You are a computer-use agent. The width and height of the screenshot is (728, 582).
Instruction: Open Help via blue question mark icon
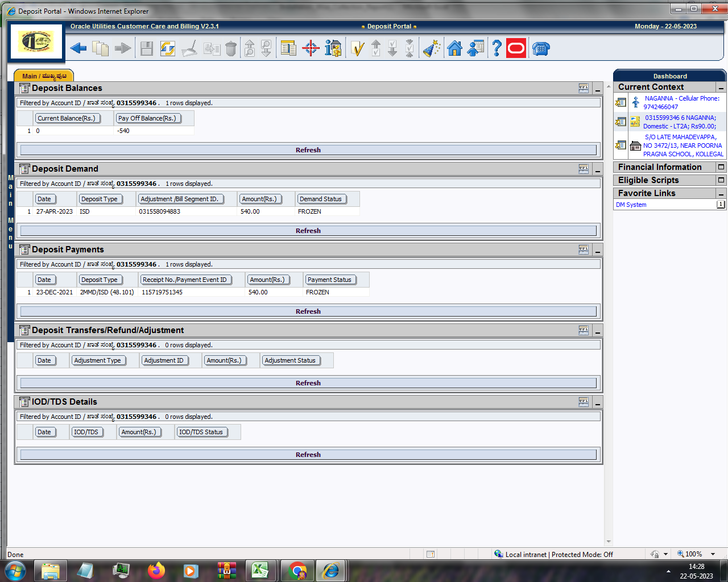coord(497,49)
